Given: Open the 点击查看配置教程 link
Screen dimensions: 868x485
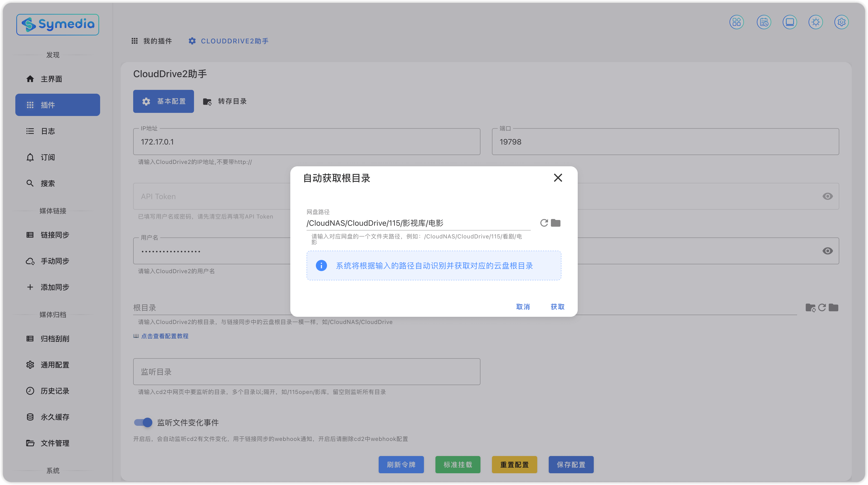Looking at the screenshot, I should (165, 336).
